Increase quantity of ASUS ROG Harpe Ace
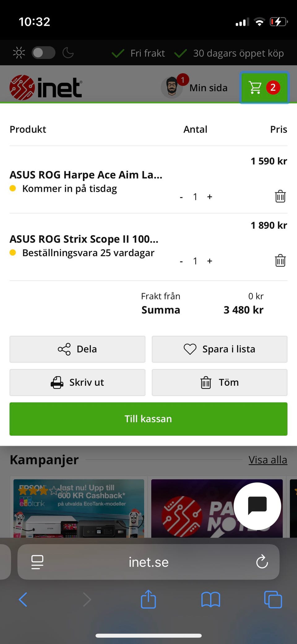297x644 pixels. [210, 197]
